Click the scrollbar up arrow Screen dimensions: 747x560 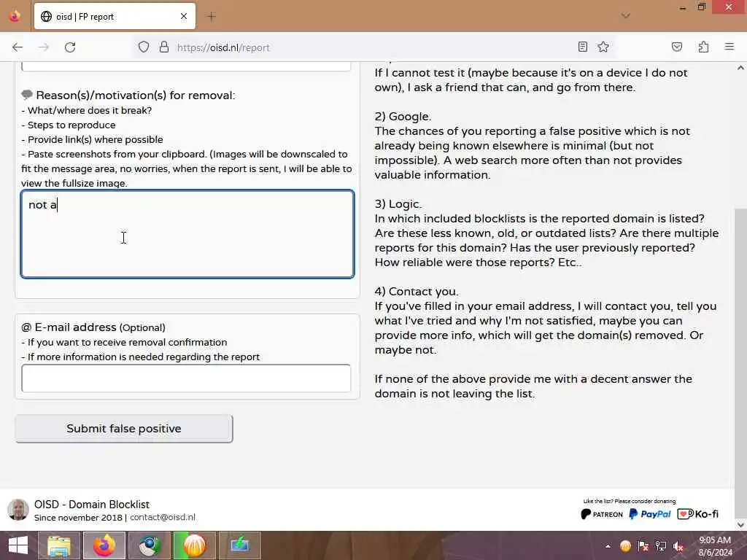click(740, 68)
